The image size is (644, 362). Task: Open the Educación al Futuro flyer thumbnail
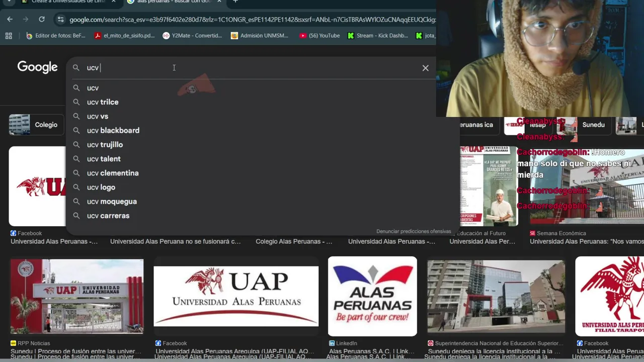click(489, 186)
